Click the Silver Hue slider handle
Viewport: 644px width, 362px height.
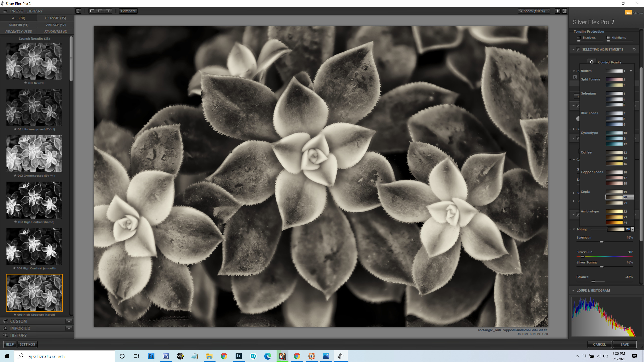click(x=582, y=257)
